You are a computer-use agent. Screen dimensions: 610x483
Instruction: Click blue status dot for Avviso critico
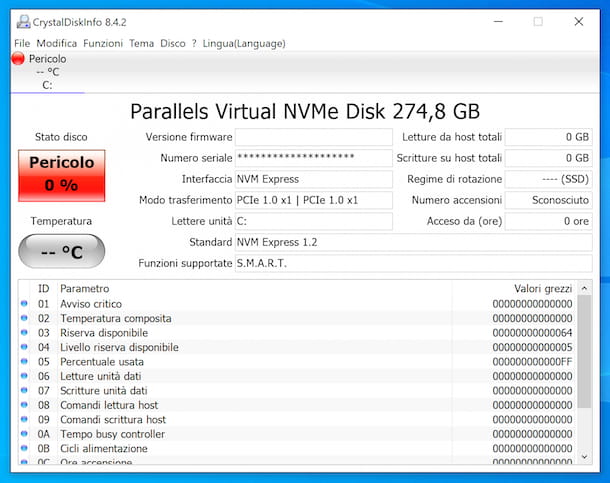25,304
